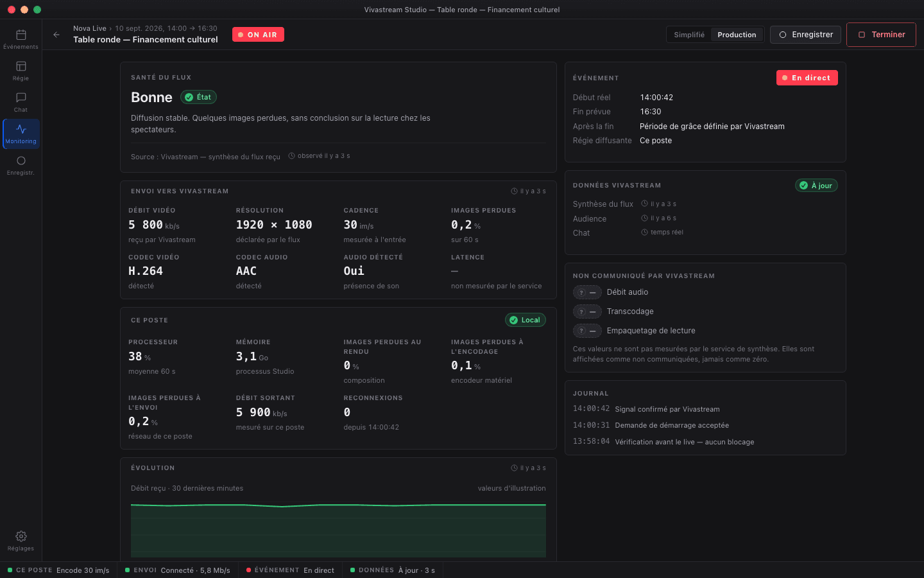Click the clock icon for Audience row
This screenshot has width=924, height=578.
(644, 218)
